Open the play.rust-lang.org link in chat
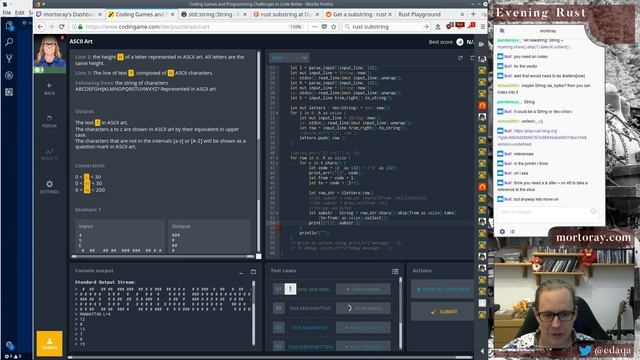Screen dimensions: 640x360 point(542,138)
